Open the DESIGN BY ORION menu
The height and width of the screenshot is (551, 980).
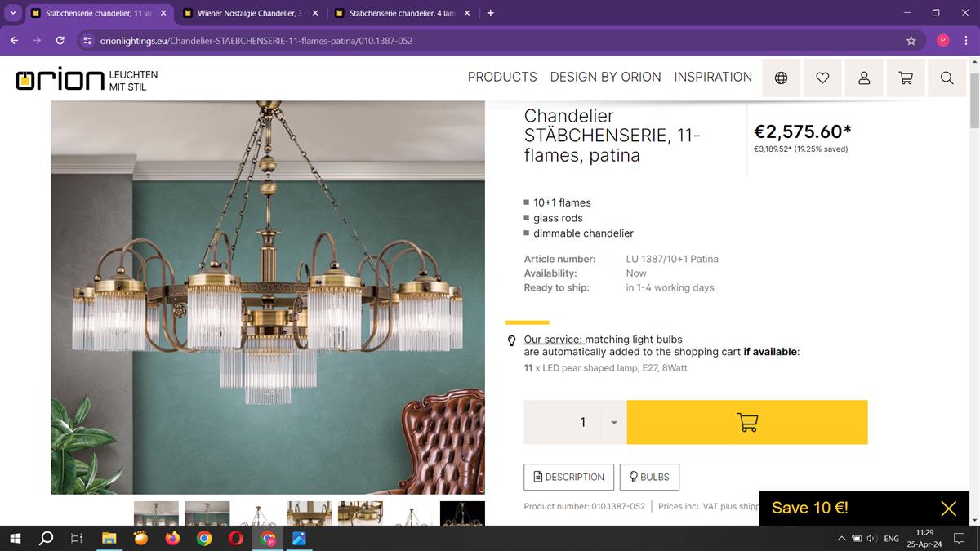point(606,77)
